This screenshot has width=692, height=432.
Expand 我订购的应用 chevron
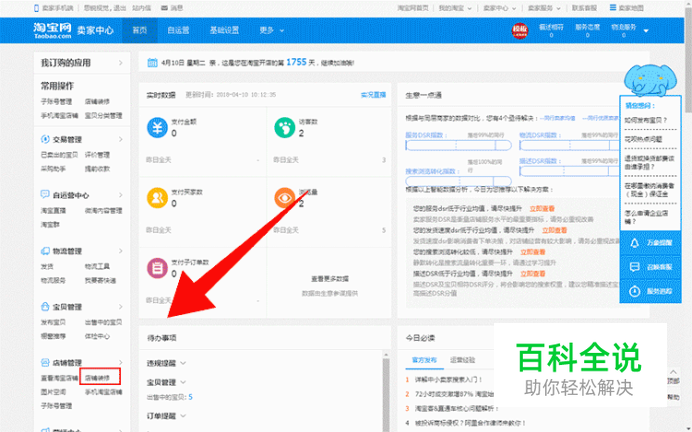pyautogui.click(x=120, y=63)
